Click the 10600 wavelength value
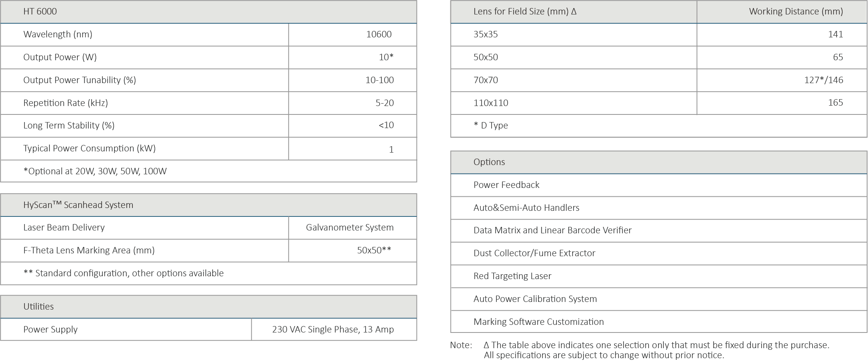Image resolution: width=868 pixels, height=361 pixels. click(378, 35)
